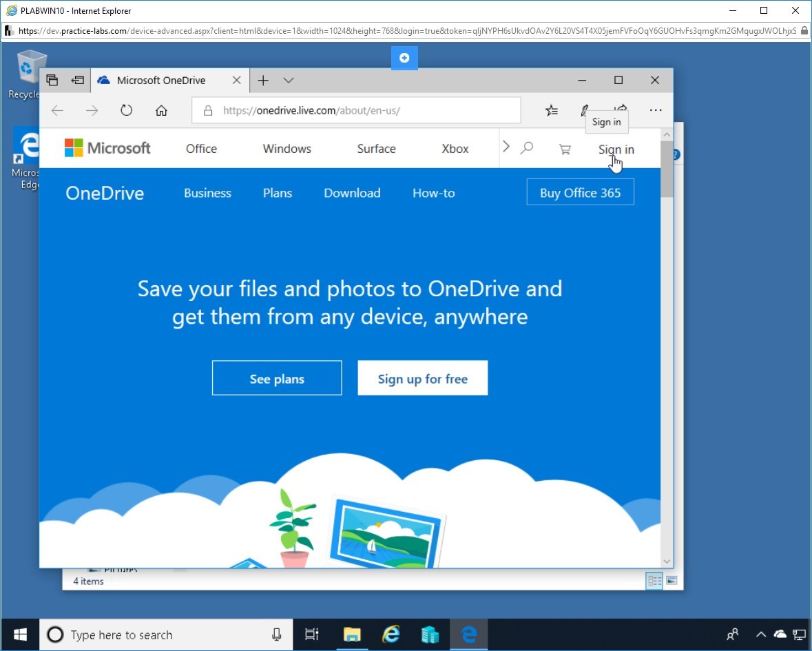Open Microsoft Edge desktop shortcut

[26, 158]
